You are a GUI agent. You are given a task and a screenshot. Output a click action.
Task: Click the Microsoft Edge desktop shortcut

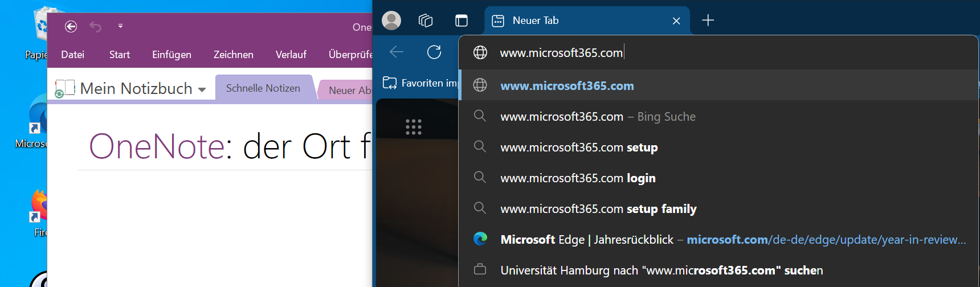coord(32,121)
